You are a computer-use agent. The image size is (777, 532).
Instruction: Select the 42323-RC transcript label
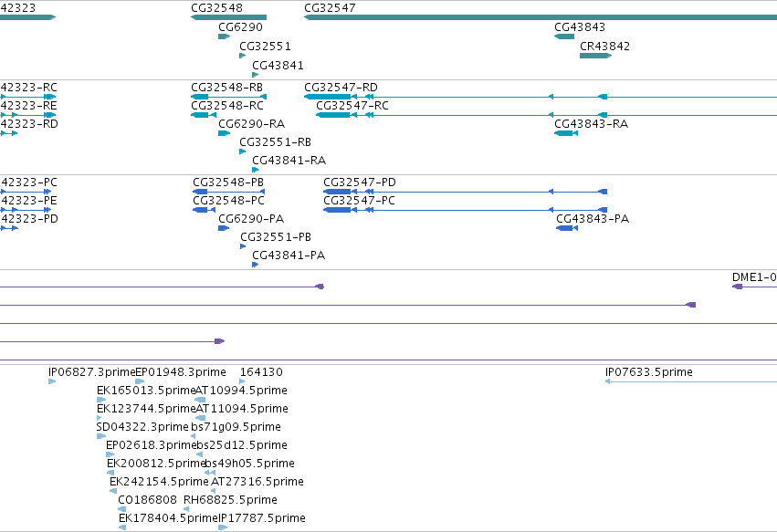click(x=28, y=88)
